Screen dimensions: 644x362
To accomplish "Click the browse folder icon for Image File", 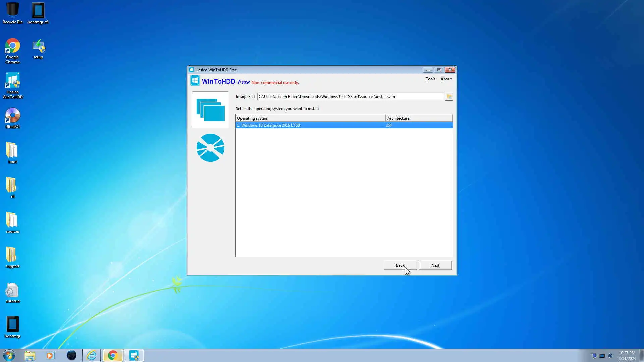I will click(x=449, y=97).
